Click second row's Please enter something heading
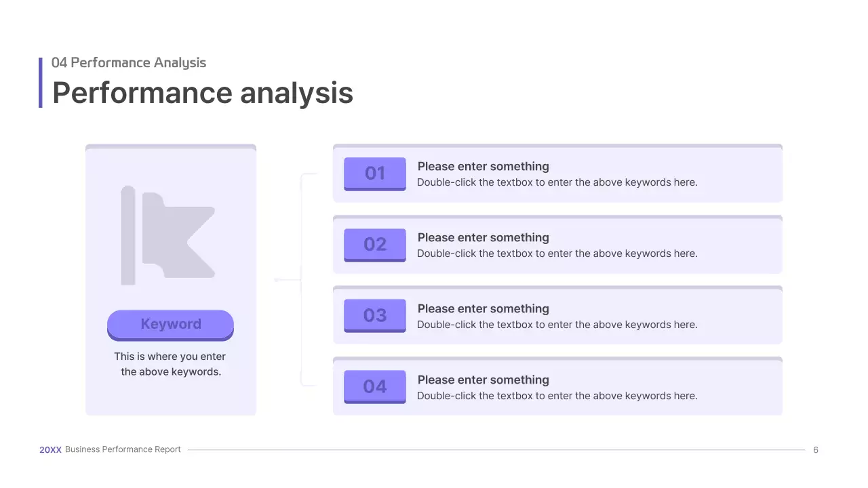The image size is (868, 488). [x=484, y=238]
